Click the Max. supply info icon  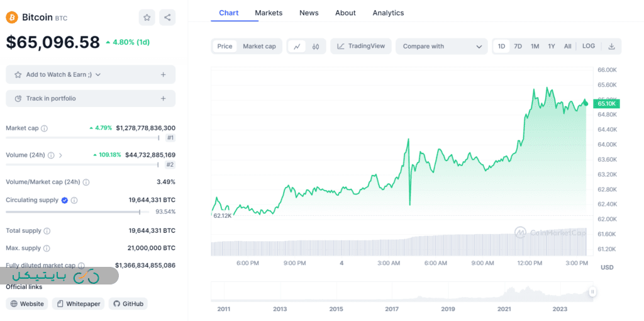pyautogui.click(x=47, y=248)
